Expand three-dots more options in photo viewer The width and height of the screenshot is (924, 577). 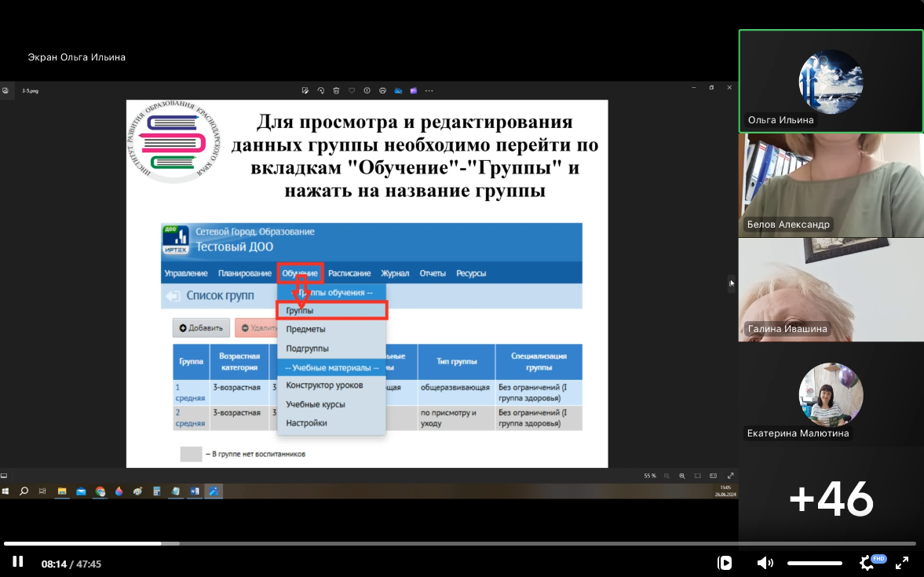click(x=429, y=90)
